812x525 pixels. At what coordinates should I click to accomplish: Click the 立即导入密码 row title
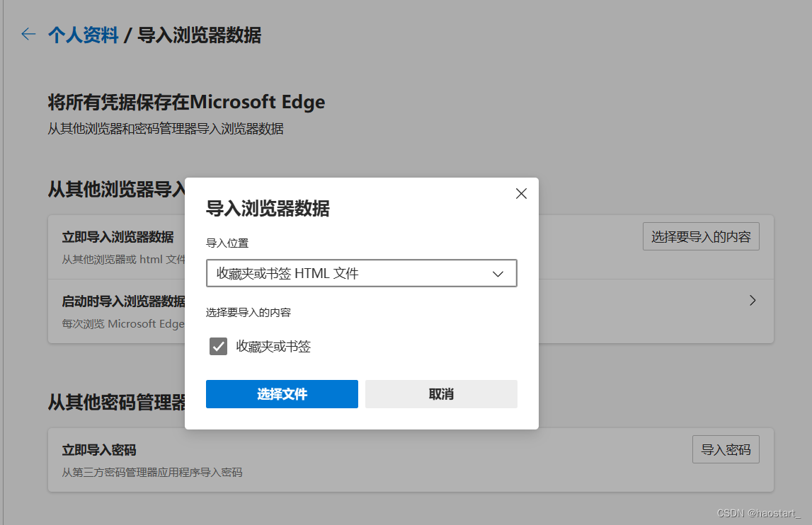coord(99,450)
